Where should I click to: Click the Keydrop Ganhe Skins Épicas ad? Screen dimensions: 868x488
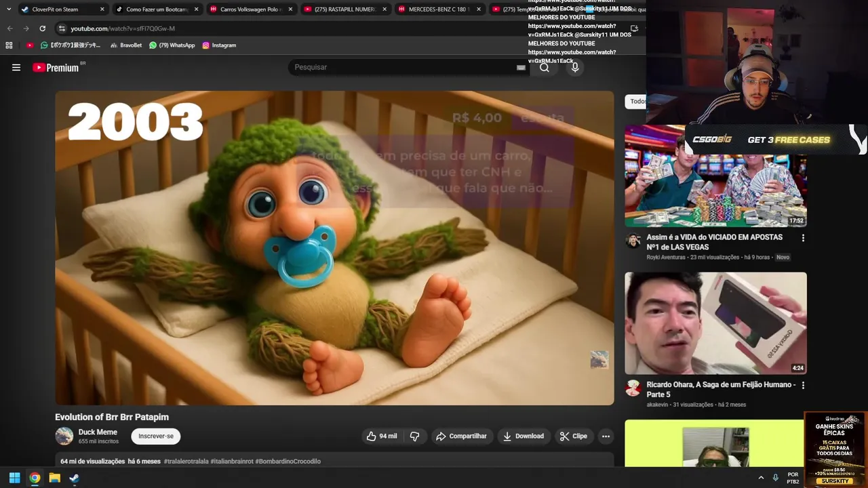click(835, 449)
